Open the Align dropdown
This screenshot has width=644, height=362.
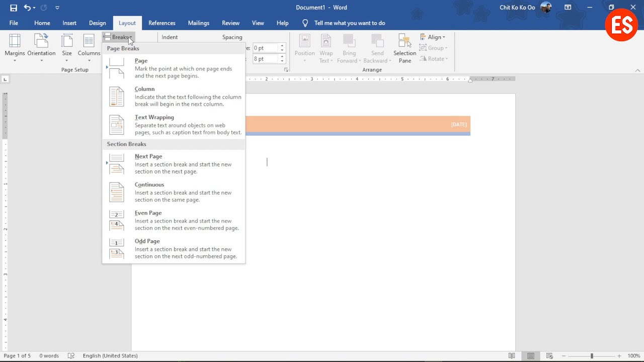pos(433,37)
